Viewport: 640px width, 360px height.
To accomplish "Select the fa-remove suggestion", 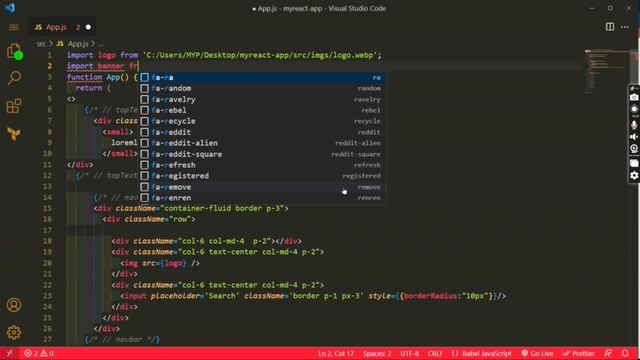I will (262, 187).
